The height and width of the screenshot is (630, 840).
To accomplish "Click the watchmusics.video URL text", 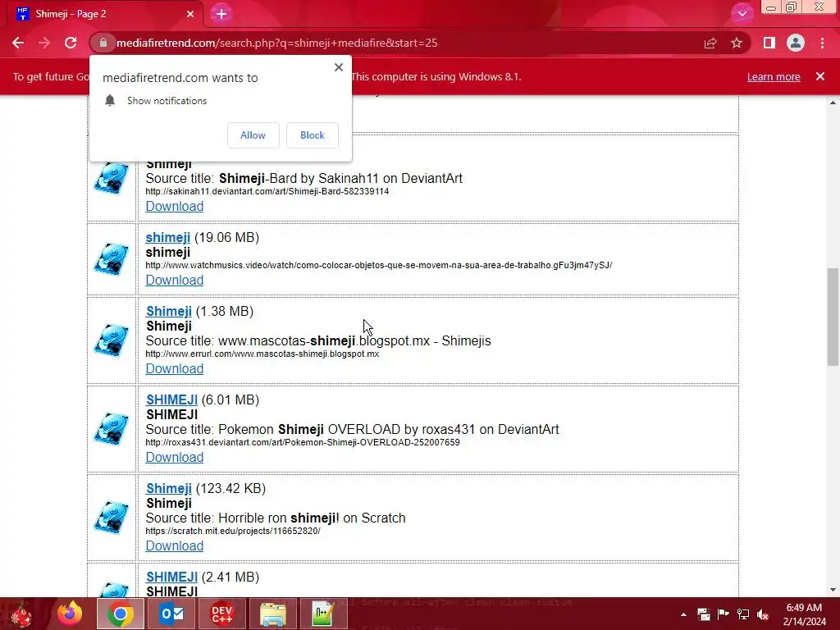I will pos(379,265).
